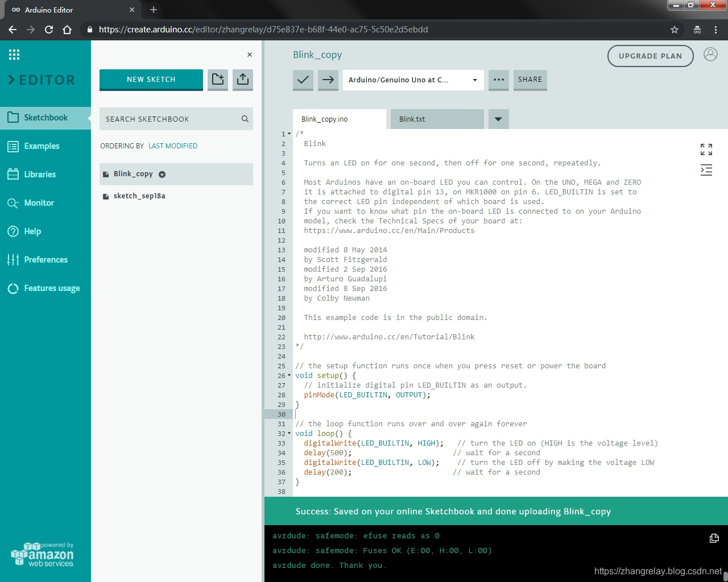Toggle fullscreen editor mode icon
Viewport: 728px width, 582px height.
tap(706, 149)
